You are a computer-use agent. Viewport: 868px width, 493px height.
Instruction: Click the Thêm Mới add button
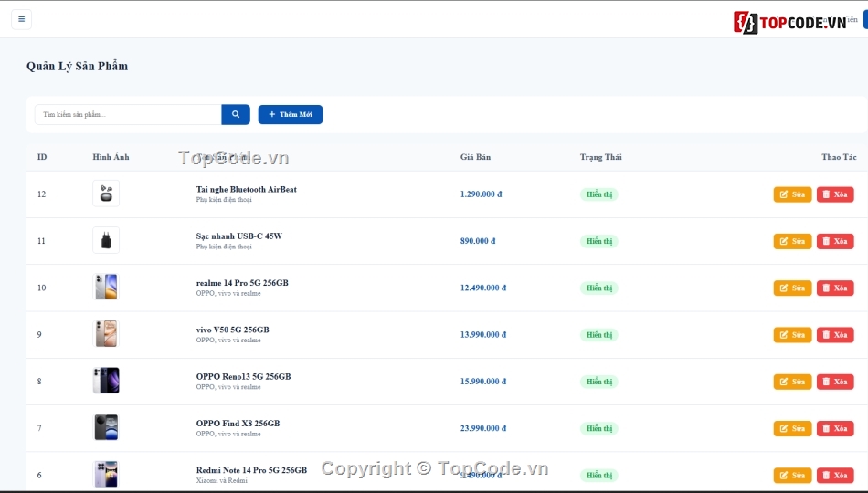290,114
